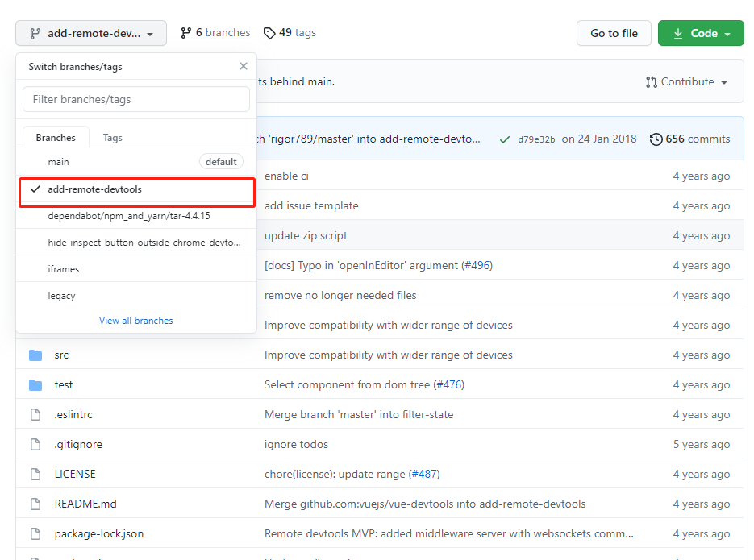Open 'Merge github.com:vuejs/vue-devtools' commit message
This screenshot has width=754, height=560.
pos(425,504)
